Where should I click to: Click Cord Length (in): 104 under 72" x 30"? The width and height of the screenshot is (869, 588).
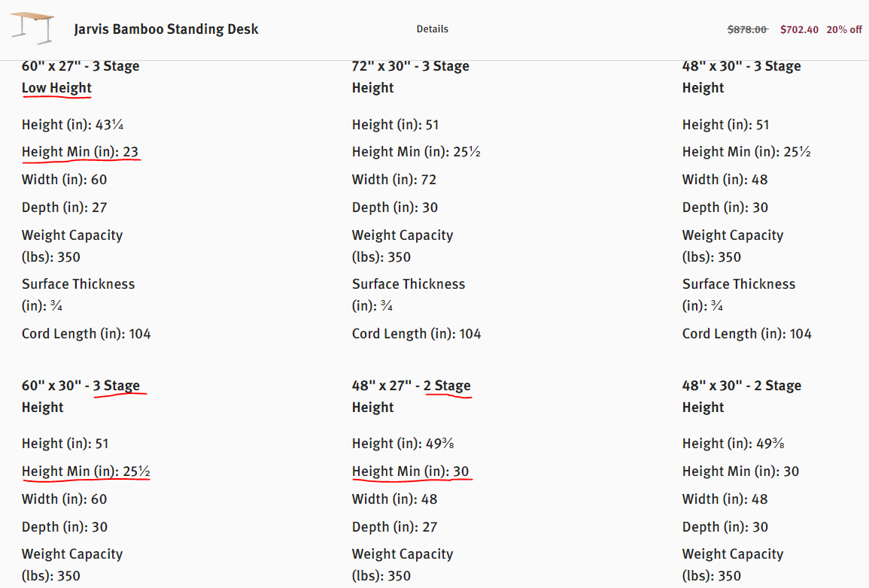416,334
